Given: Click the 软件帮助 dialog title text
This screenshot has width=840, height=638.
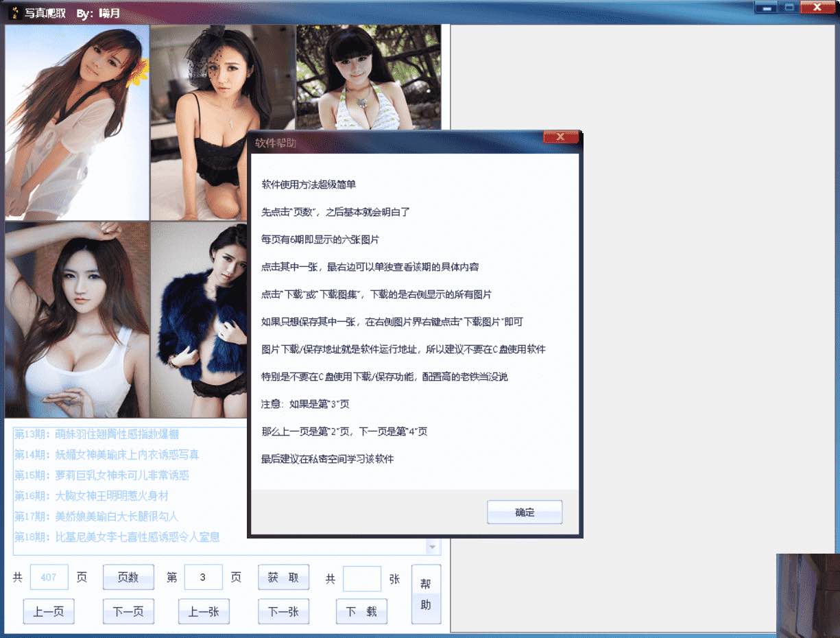Looking at the screenshot, I should [x=276, y=143].
